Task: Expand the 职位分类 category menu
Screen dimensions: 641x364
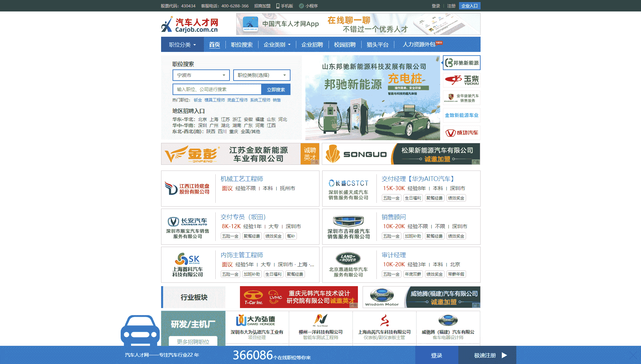Action: (182, 44)
